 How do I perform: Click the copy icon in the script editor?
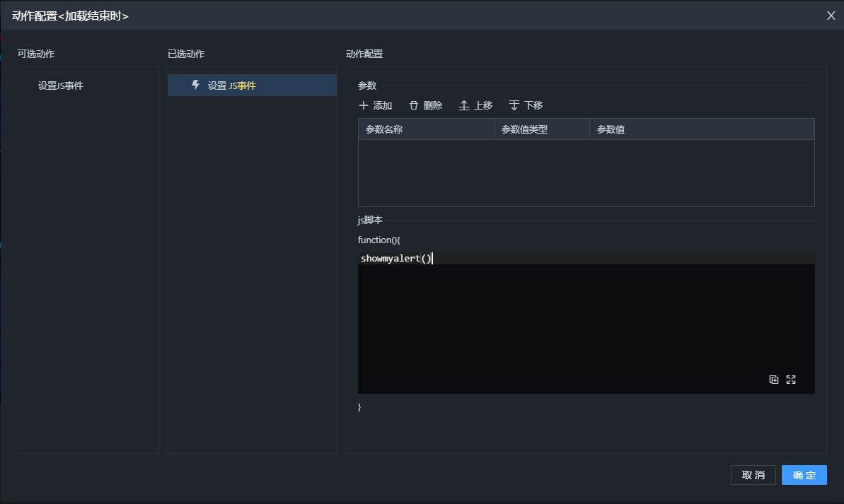pos(774,380)
